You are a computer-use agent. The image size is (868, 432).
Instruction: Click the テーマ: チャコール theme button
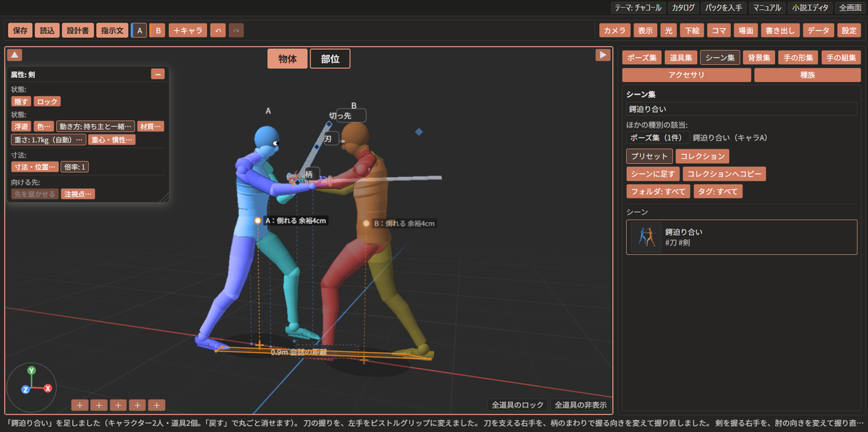coord(638,8)
